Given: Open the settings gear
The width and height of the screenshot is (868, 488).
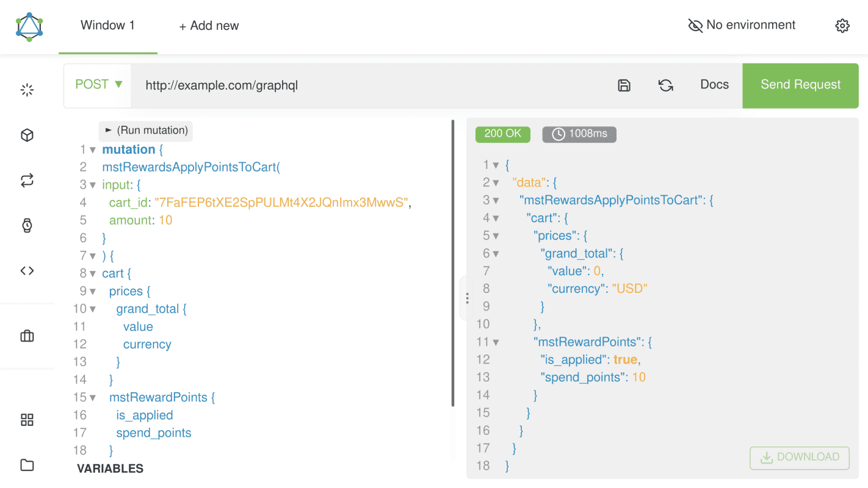Looking at the screenshot, I should (x=842, y=25).
